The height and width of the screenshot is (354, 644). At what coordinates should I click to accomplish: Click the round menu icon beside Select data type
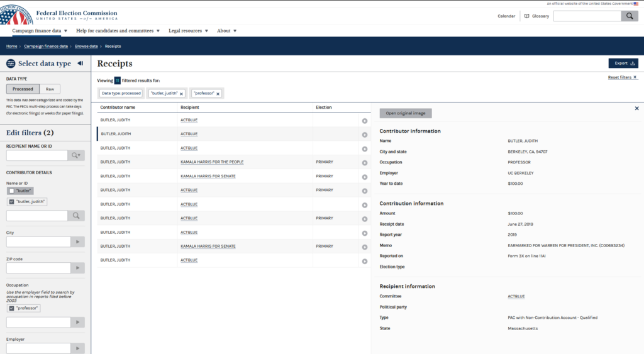pyautogui.click(x=11, y=64)
